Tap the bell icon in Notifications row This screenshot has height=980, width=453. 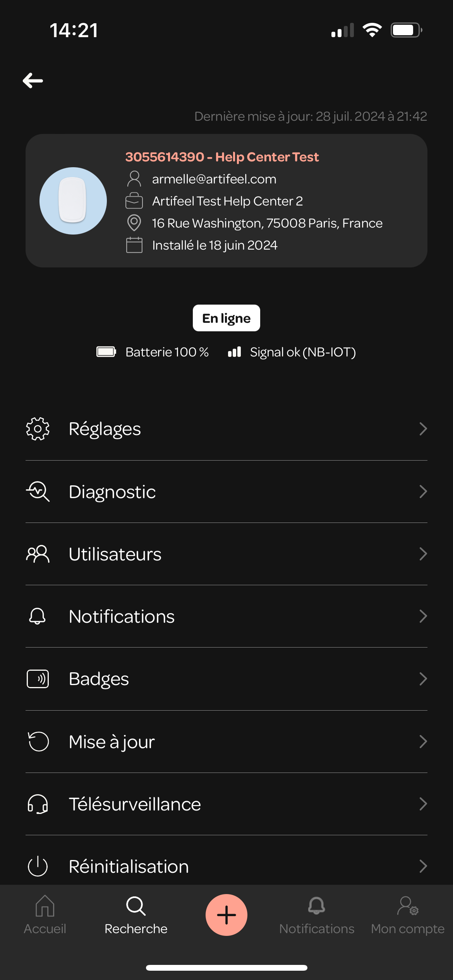(38, 616)
